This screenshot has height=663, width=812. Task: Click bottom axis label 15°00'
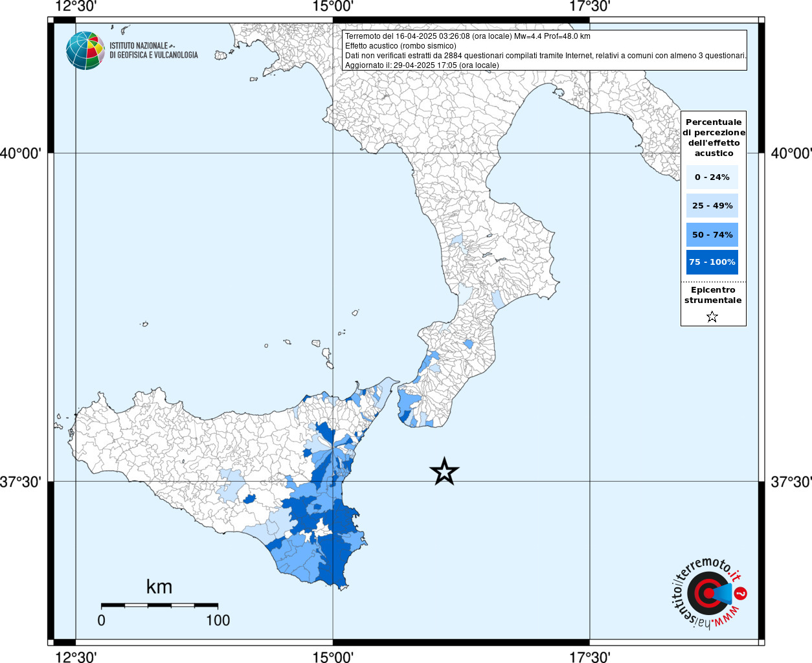click(333, 657)
